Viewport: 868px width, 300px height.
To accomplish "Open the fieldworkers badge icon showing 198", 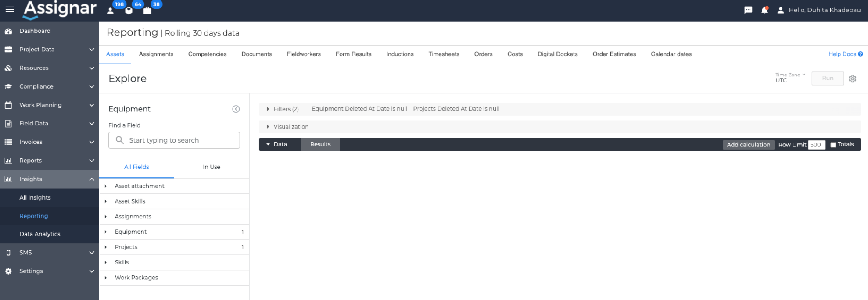I will [111, 11].
